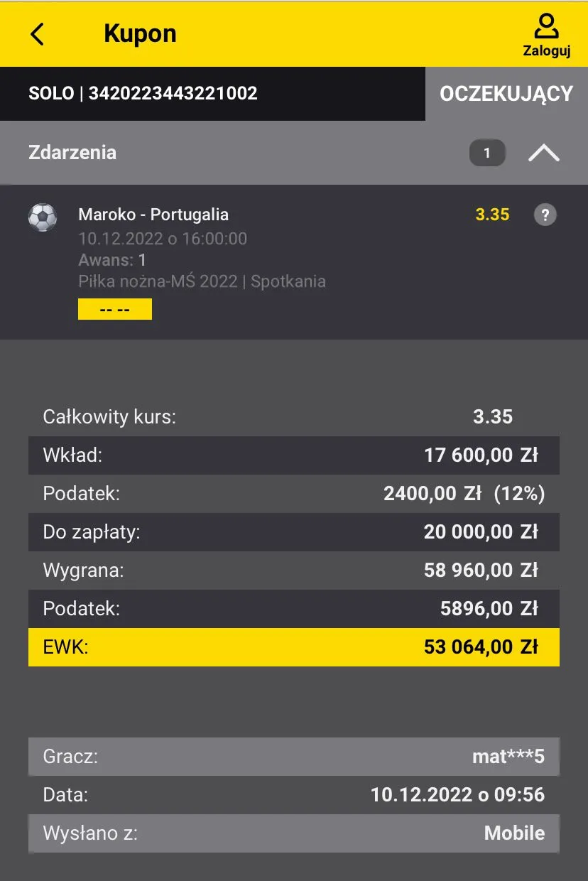Select the yellow EWK payout row

293,647
